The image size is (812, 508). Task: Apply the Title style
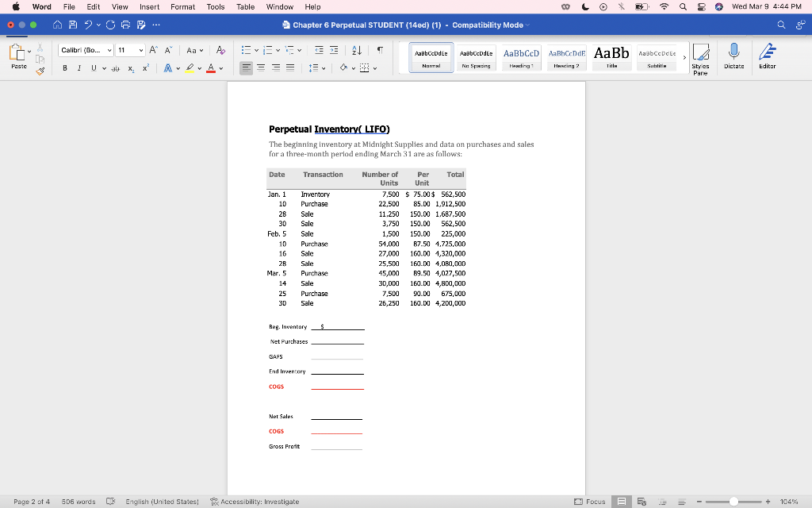click(611, 57)
